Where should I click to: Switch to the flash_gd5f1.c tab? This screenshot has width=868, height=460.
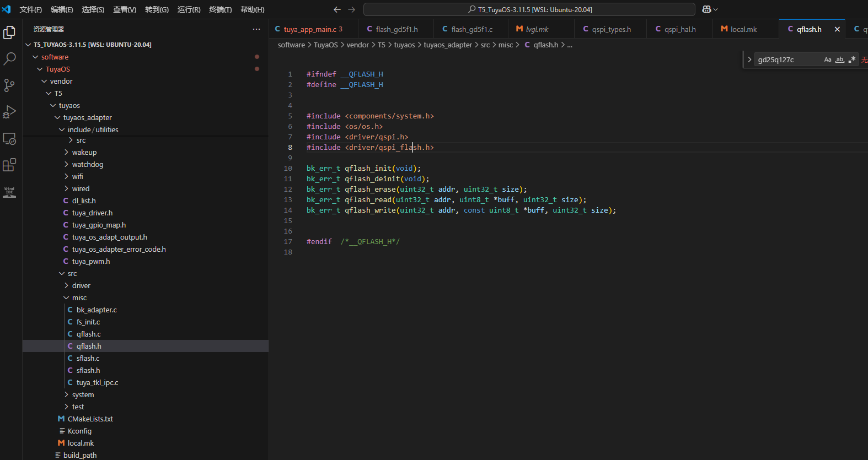(470, 29)
